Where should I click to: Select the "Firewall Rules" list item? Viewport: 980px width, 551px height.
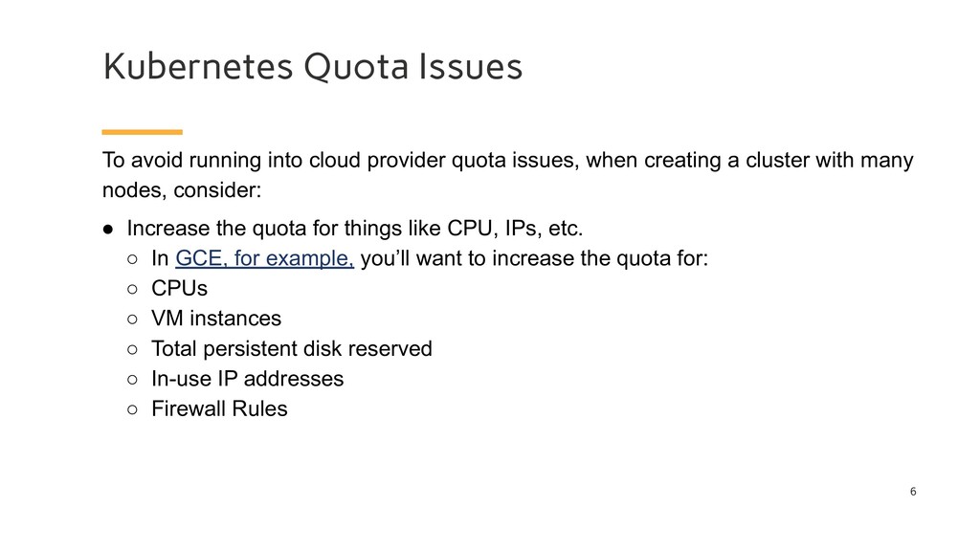click(219, 408)
